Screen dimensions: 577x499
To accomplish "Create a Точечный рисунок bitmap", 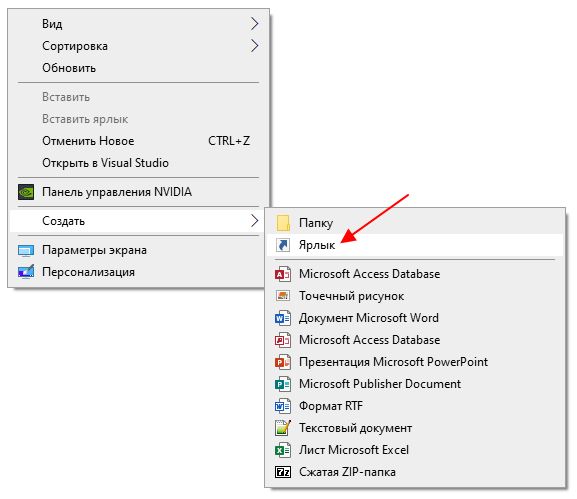I will point(415,296).
